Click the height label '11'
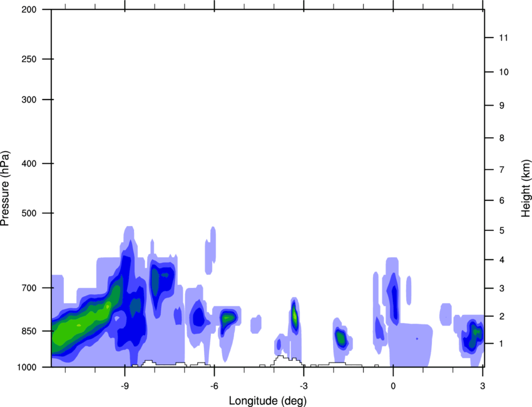The height and width of the screenshot is (407, 532). coord(503,38)
